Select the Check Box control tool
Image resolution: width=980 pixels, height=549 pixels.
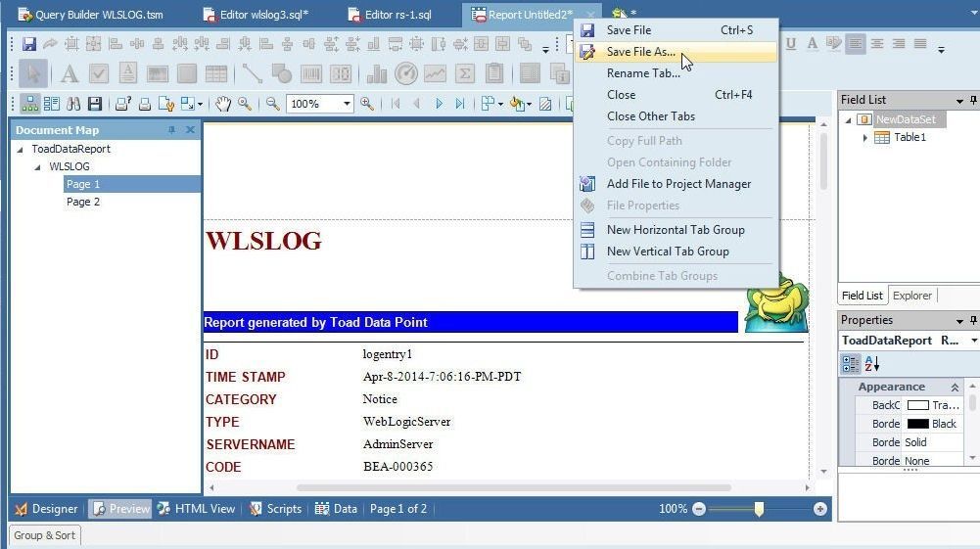tap(98, 73)
